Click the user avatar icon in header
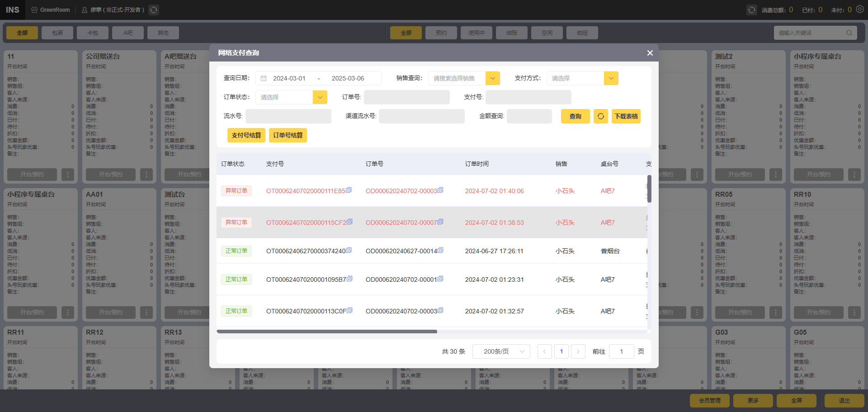 coord(85,10)
